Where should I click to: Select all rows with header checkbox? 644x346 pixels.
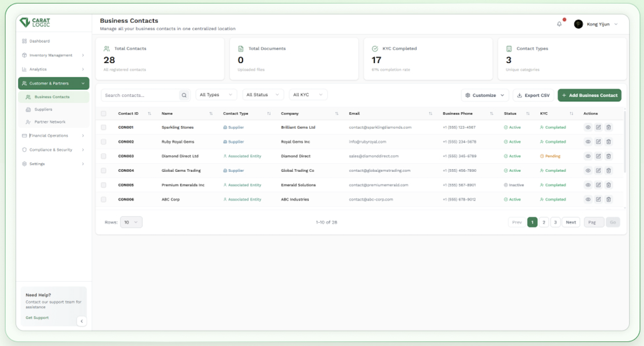click(x=104, y=114)
